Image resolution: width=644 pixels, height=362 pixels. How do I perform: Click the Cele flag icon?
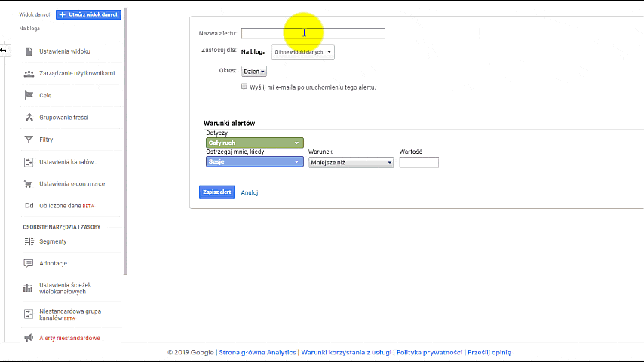29,95
